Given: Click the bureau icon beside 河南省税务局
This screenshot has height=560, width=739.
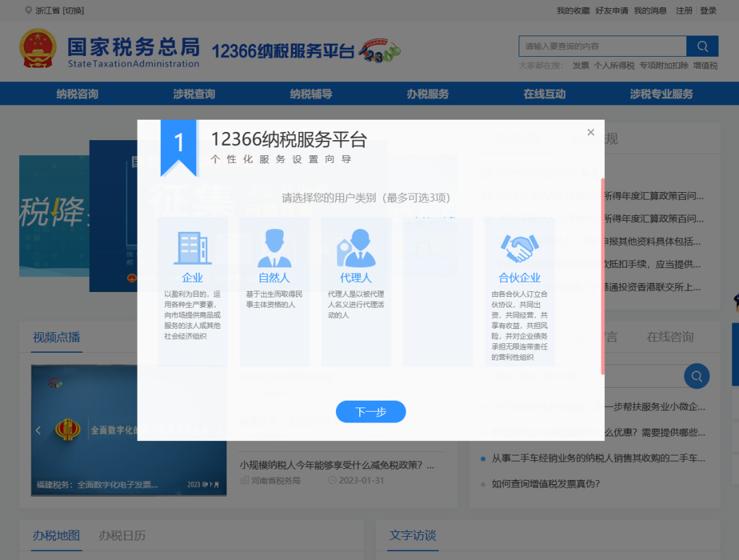Looking at the screenshot, I should pyautogui.click(x=246, y=481).
